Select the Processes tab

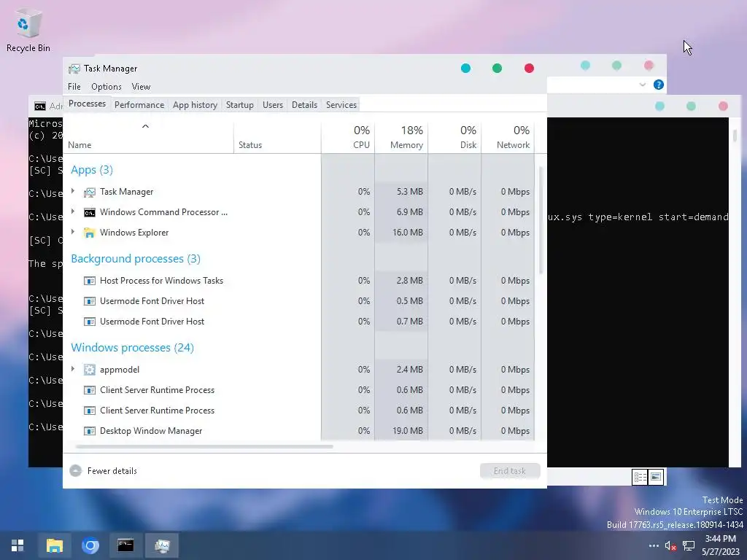[x=88, y=104]
